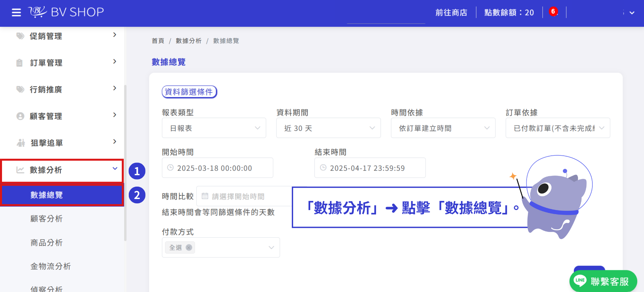Viewport: 644px width, 292px height.
Task: Click the 開始時間 date input
Action: pyautogui.click(x=217, y=168)
